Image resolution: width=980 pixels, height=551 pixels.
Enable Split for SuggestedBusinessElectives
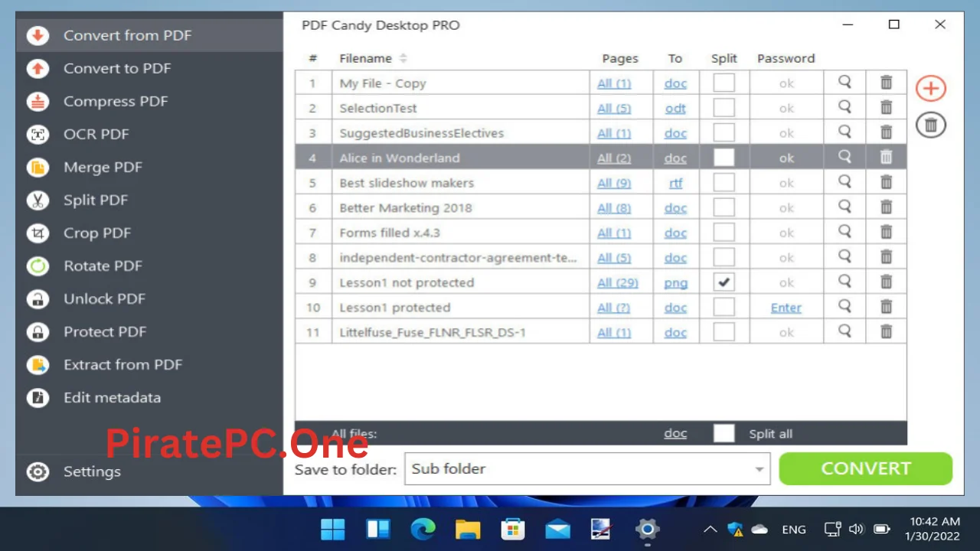tap(724, 132)
